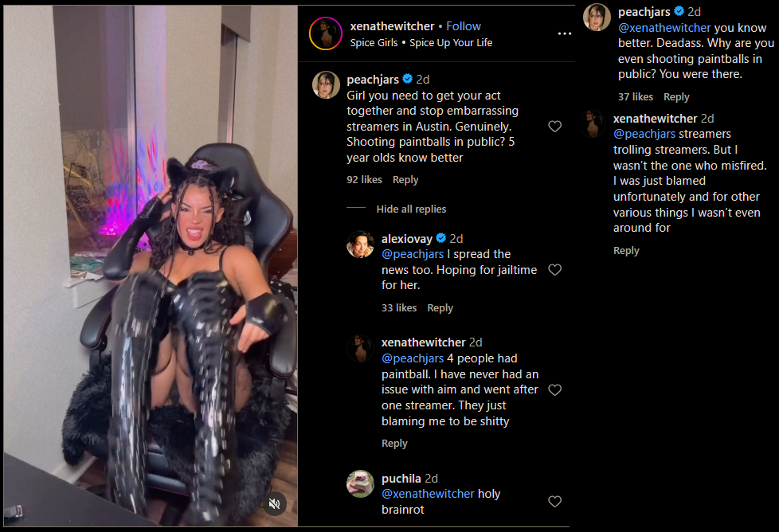Open the @peachjars mention in the 'streamers trolling' reply

tap(644, 134)
